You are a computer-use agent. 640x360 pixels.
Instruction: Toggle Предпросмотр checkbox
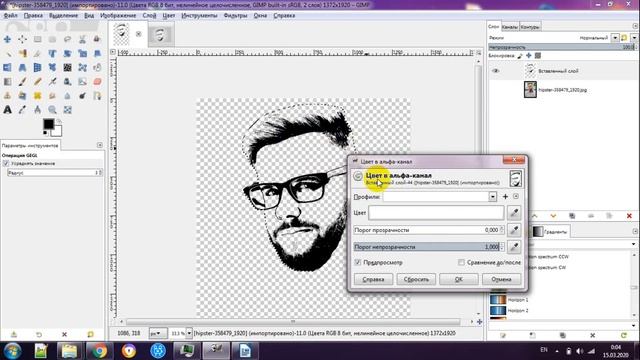coord(358,262)
